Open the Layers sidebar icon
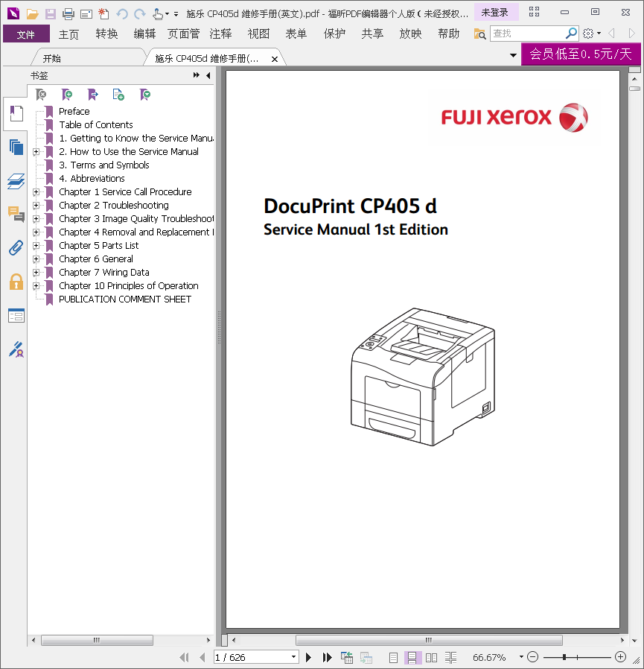This screenshot has height=669, width=644. tap(16, 181)
